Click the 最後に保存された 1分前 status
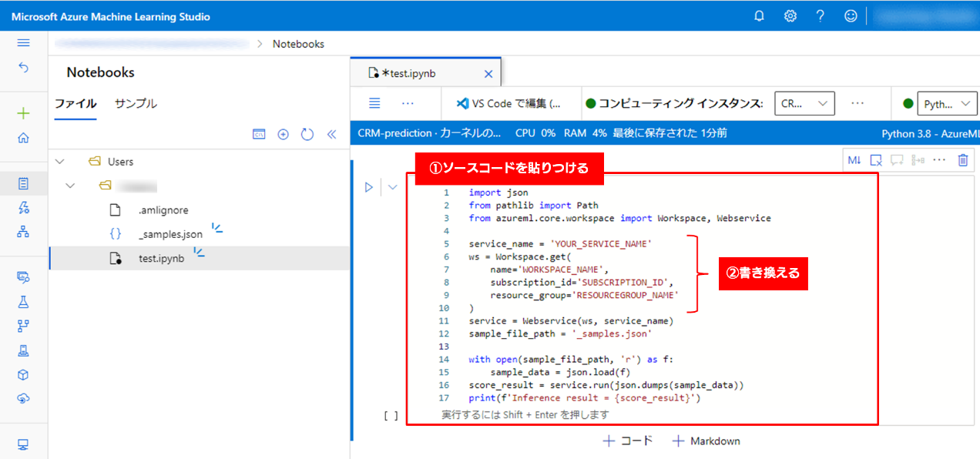Image resolution: width=980 pixels, height=459 pixels. (670, 133)
